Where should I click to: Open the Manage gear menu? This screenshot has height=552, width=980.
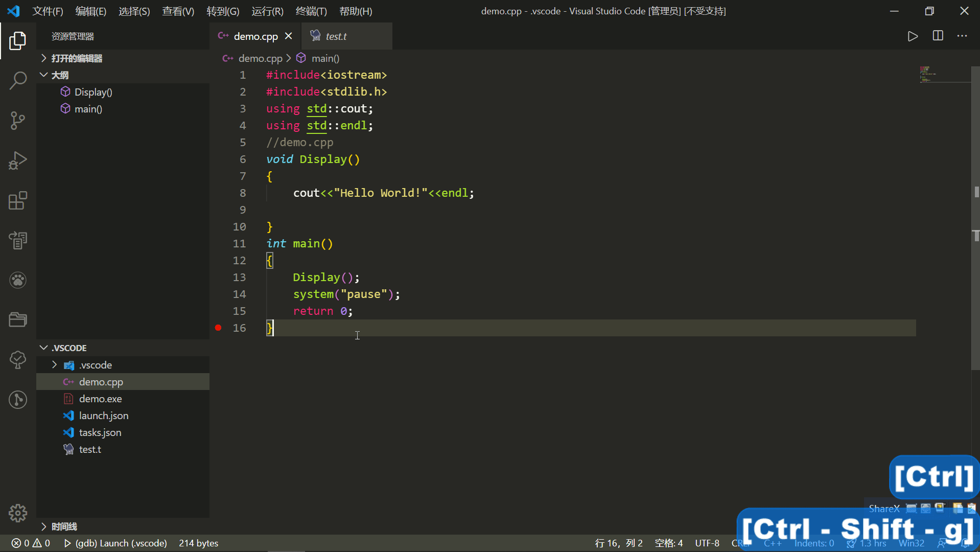pyautogui.click(x=18, y=513)
